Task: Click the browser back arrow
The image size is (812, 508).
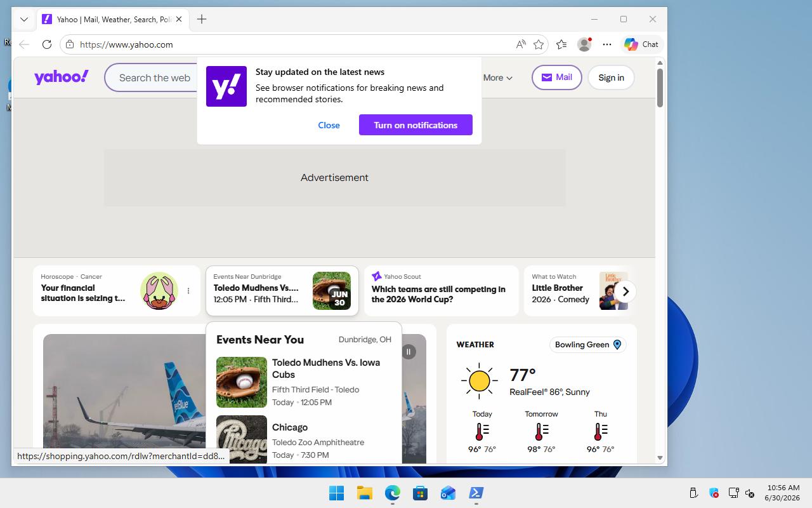Action: coord(24,44)
